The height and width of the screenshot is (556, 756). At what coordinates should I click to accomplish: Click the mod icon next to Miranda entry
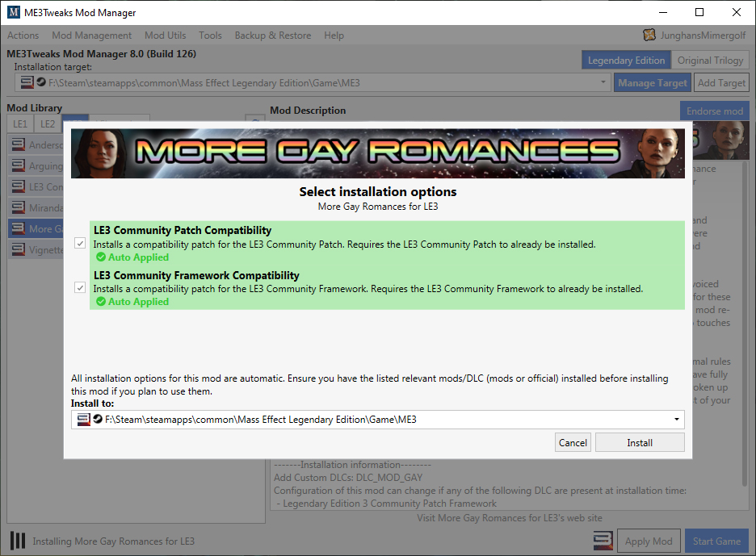click(x=19, y=207)
